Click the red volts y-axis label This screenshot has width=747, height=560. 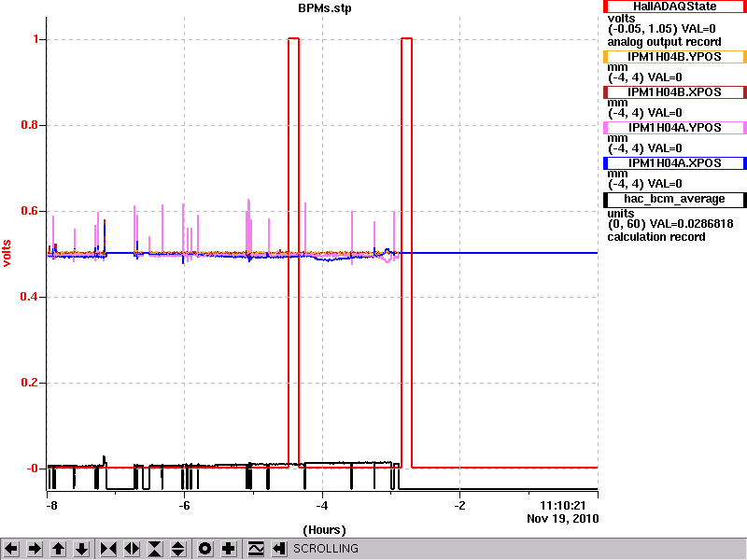point(7,253)
